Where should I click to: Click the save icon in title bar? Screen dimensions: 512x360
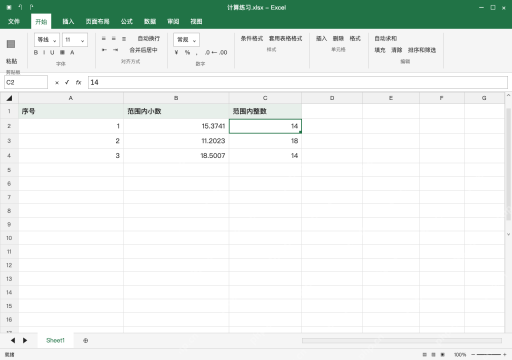click(9, 7)
